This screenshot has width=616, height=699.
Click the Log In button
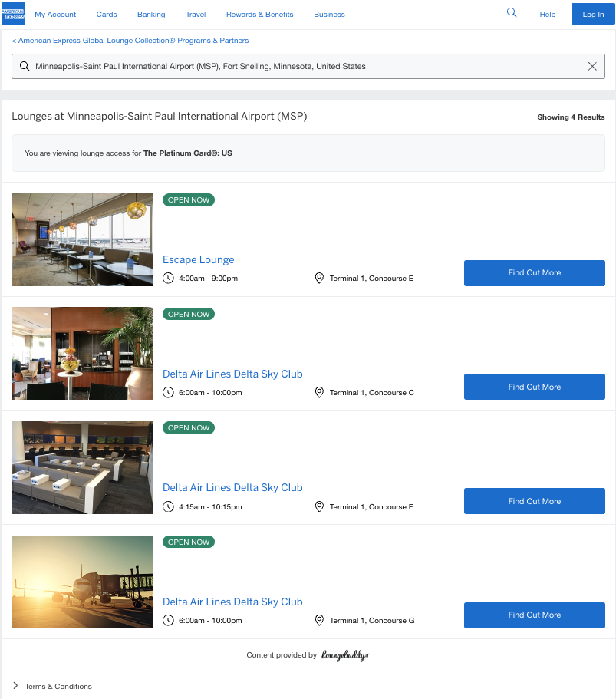pyautogui.click(x=592, y=14)
